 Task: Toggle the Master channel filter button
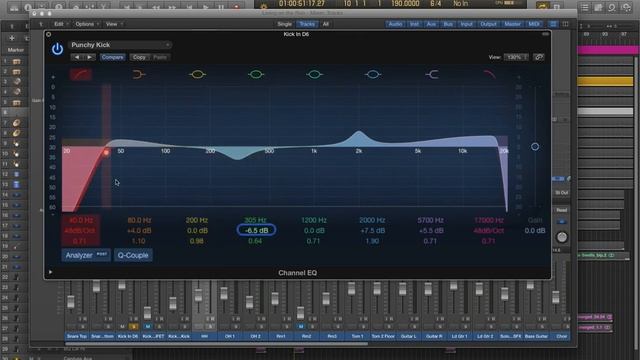[512, 24]
